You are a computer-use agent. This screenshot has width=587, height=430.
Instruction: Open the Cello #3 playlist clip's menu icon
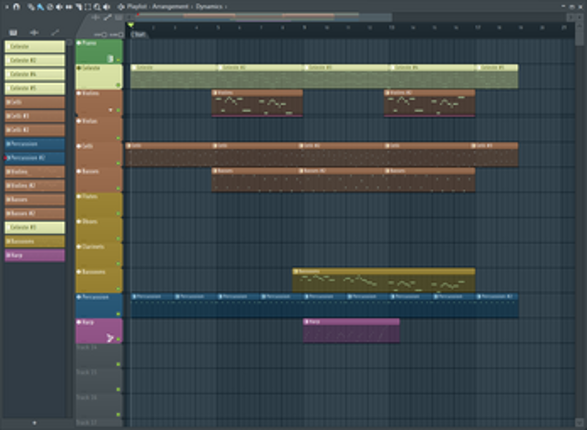coord(474,146)
